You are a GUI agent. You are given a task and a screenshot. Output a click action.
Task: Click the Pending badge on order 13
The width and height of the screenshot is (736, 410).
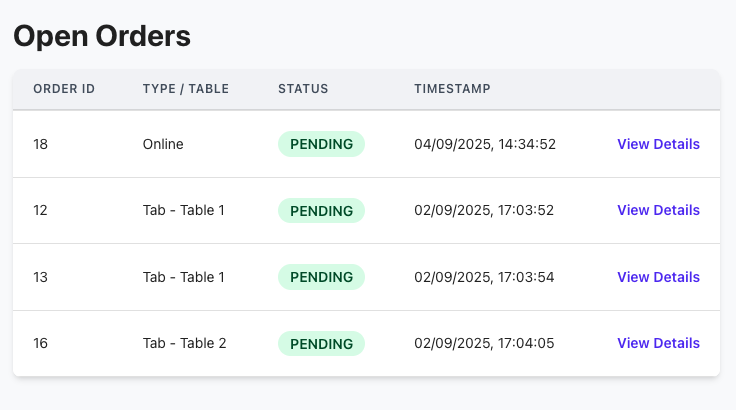[x=321, y=277]
